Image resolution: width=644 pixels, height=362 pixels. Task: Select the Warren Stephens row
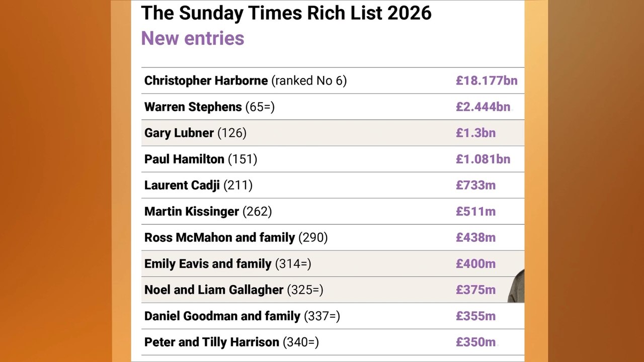[333, 107]
